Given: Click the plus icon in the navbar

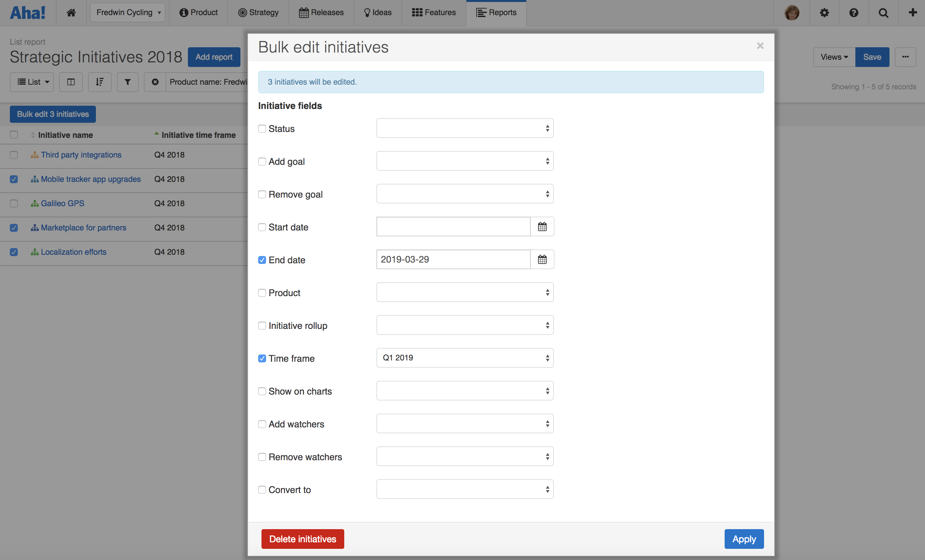Looking at the screenshot, I should (913, 12).
